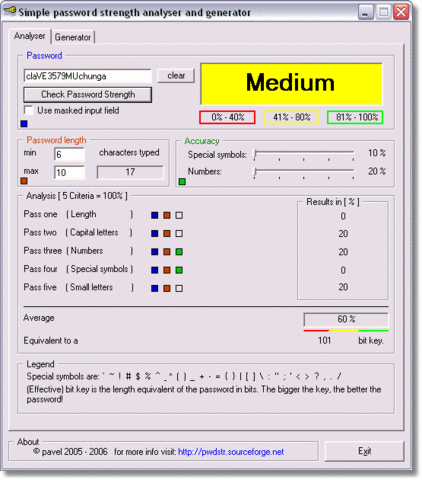Enable Use masked input field checkbox

[x=29, y=110]
